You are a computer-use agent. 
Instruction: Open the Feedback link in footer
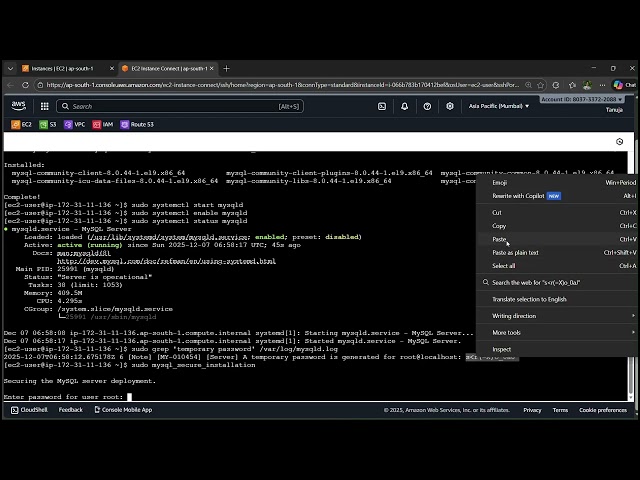71,410
